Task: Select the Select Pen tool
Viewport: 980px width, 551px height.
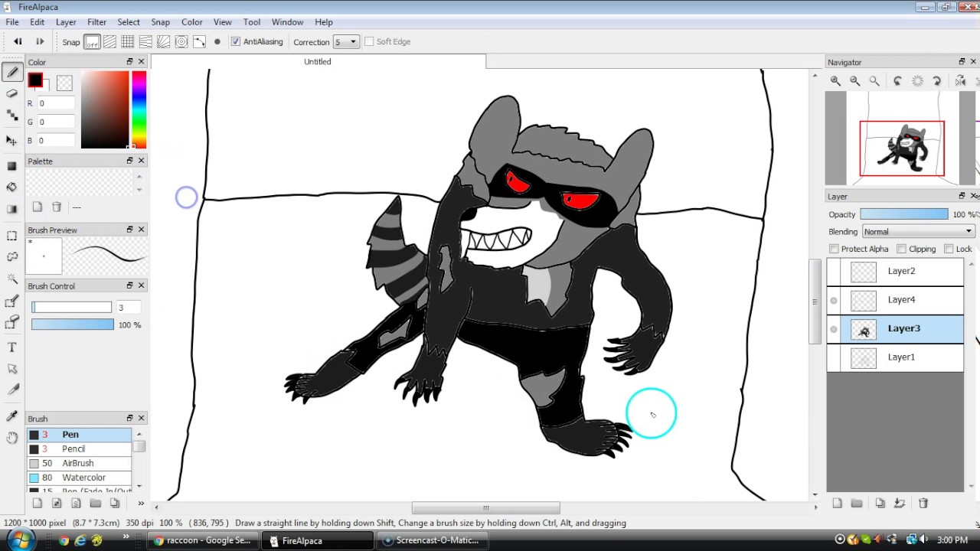Action: click(11, 302)
